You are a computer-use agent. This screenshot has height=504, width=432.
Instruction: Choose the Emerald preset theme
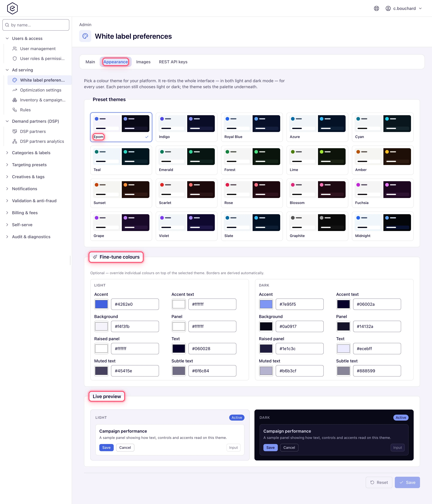pos(187,160)
